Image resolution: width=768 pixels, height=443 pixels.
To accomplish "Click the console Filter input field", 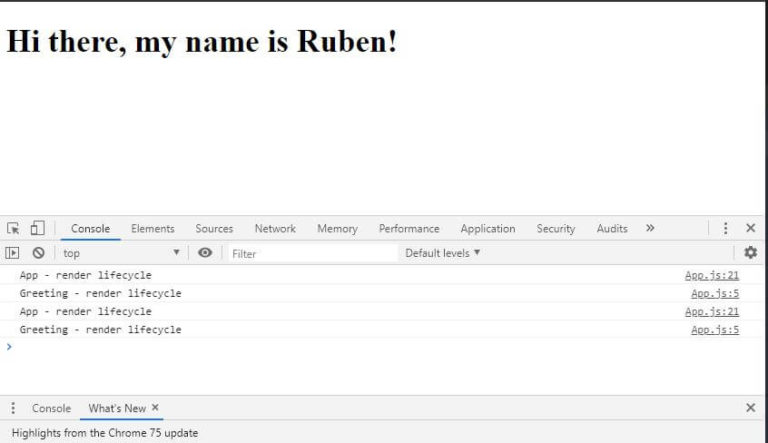I will 310,253.
